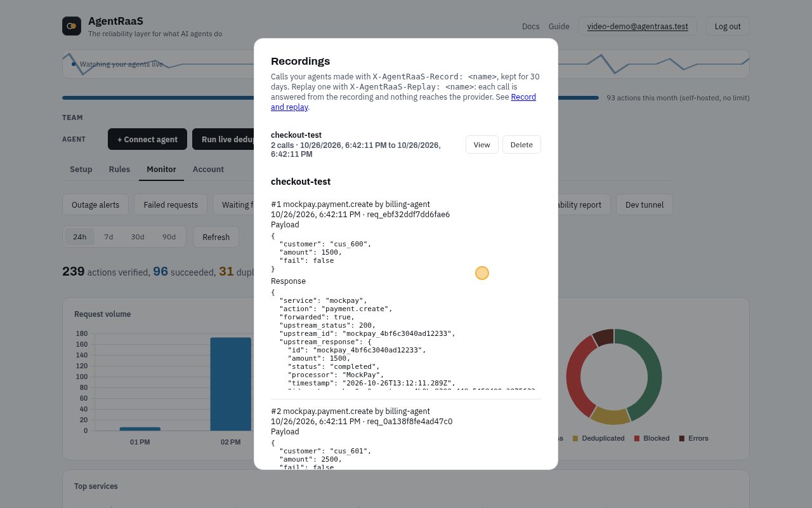Switch to the Setup tab
Image resolution: width=812 pixels, height=508 pixels.
pos(81,169)
